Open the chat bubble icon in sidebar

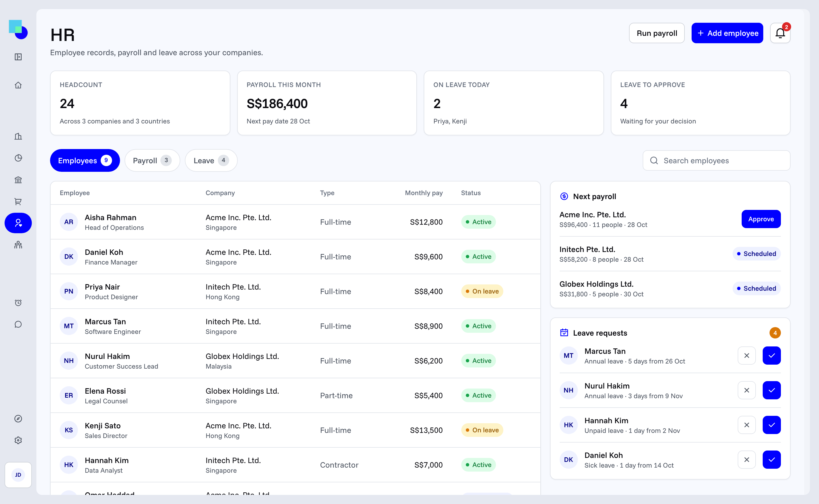tap(18, 324)
